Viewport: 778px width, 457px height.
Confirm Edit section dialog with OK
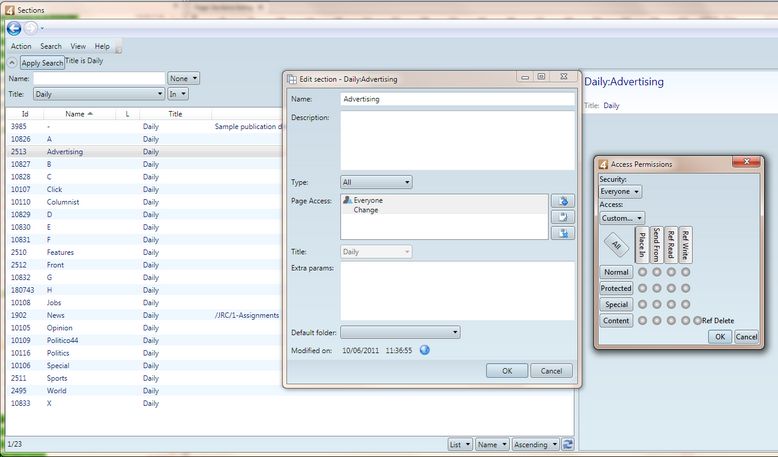[507, 371]
